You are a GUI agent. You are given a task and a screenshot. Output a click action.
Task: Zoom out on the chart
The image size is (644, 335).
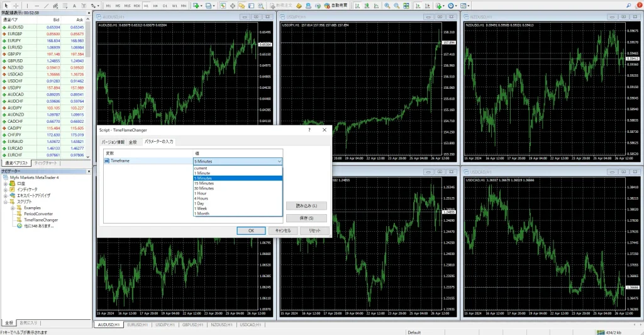click(x=397, y=6)
